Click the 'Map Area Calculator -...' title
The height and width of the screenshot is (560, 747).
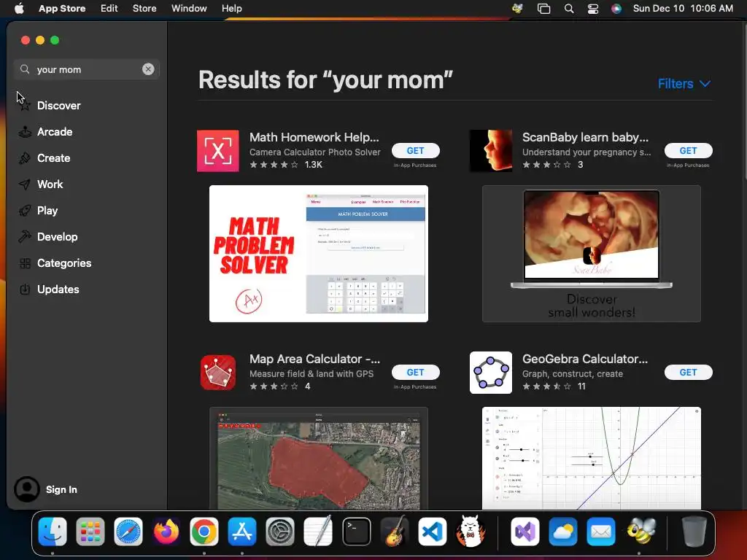tap(315, 359)
